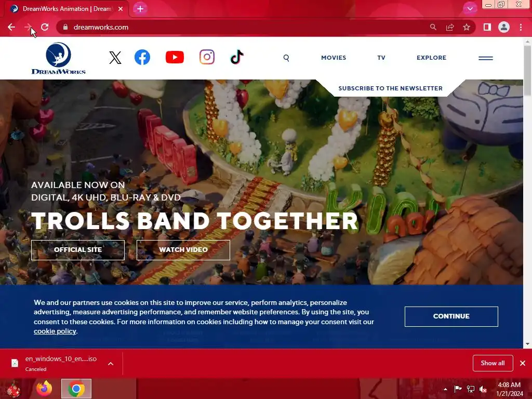Open the EXPLORE menu
This screenshot has height=399, width=532.
pos(432,58)
